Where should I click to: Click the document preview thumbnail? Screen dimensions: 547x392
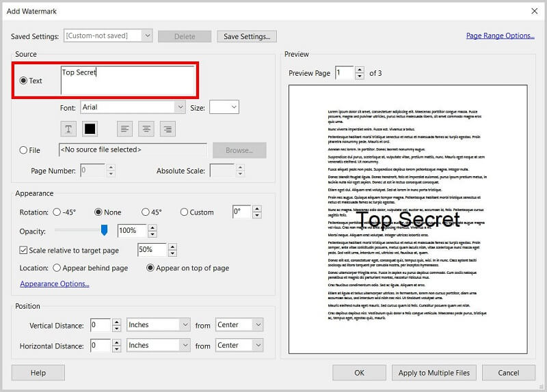(408, 219)
